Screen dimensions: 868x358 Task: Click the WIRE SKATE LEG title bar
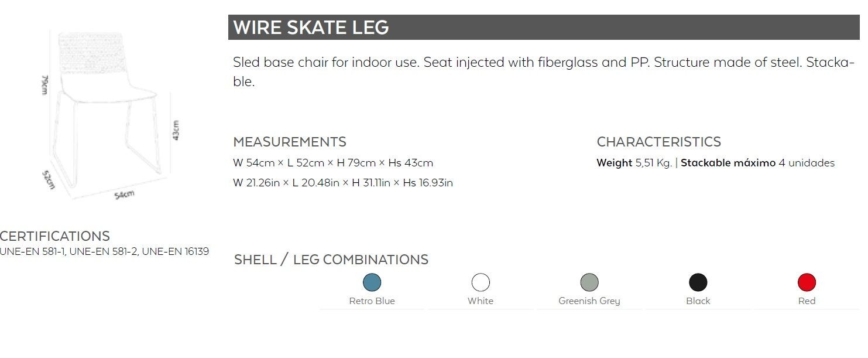pos(544,28)
